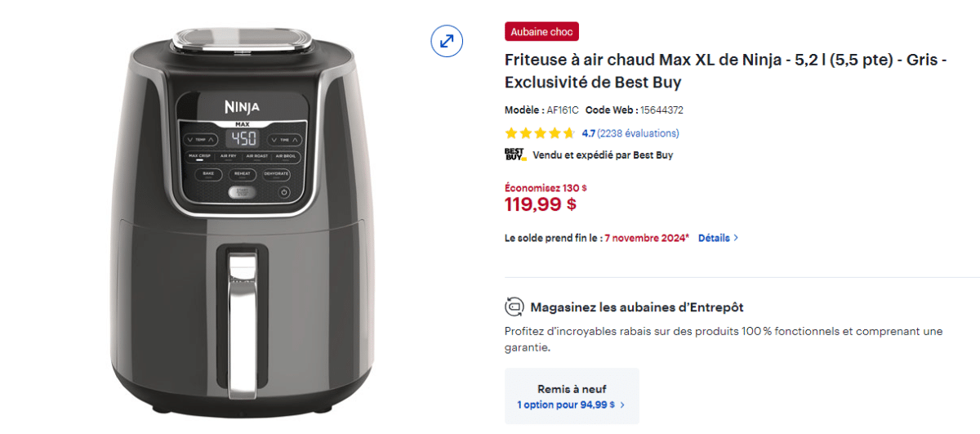This screenshot has width=980, height=434.
Task: Click the Magasinez les aubaines d'Entrepôt heading
Action: [637, 307]
